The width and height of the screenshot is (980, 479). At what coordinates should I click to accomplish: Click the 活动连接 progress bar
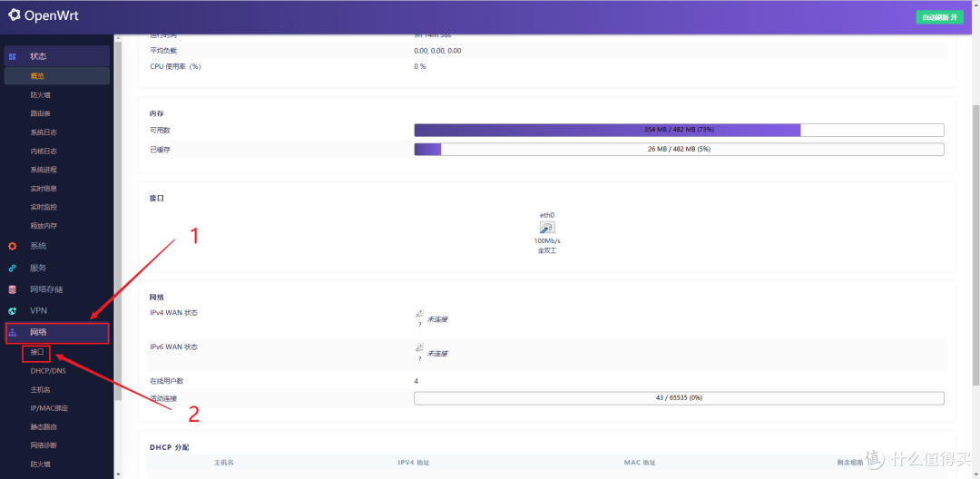pyautogui.click(x=678, y=398)
